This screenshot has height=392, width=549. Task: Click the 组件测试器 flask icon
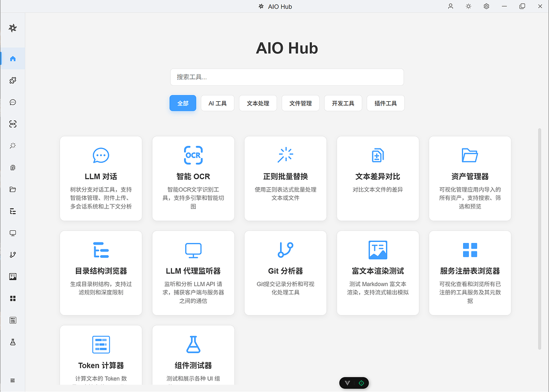click(x=193, y=344)
